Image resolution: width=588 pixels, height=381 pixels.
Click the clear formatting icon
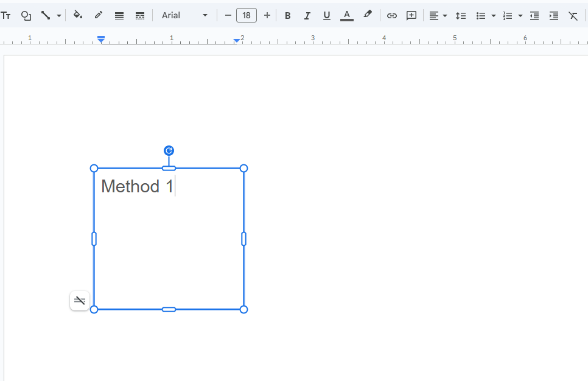(573, 16)
